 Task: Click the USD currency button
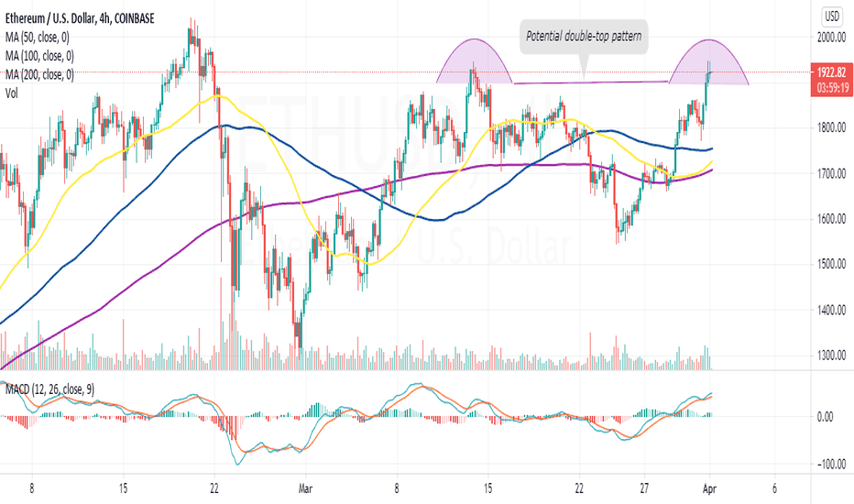[x=832, y=16]
